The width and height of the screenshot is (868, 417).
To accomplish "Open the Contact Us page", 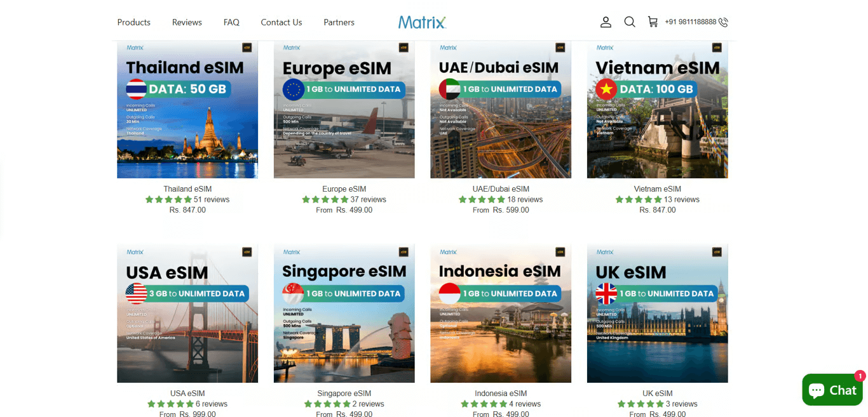I will tap(281, 22).
